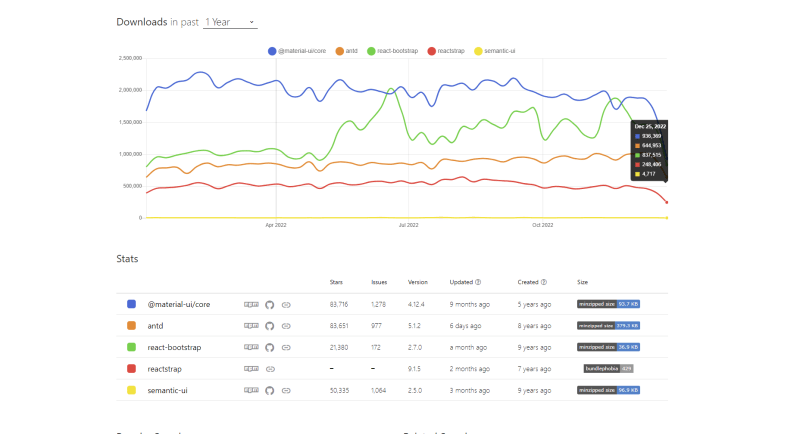This screenshot has height=434, width=800.
Task: Click the bundlephobia badge for reactstrap
Action: 608,368
